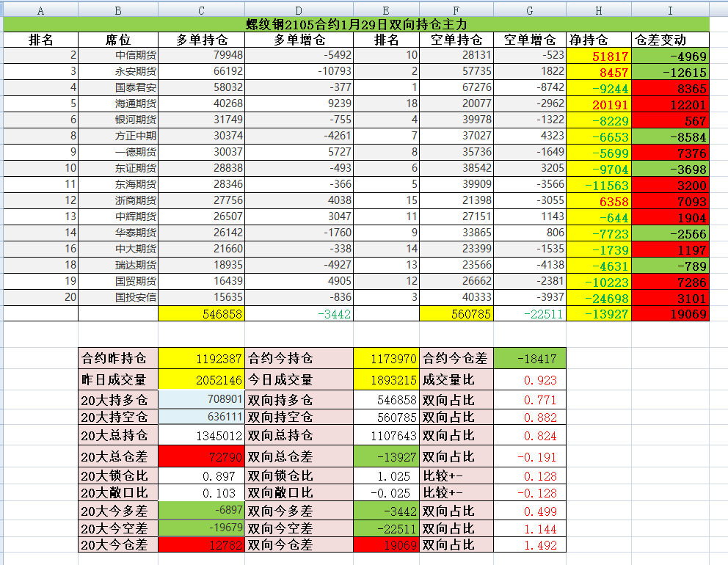Click the 20大敞口比 label cell
Image resolution: width=728 pixels, height=565 pixels.
118,492
